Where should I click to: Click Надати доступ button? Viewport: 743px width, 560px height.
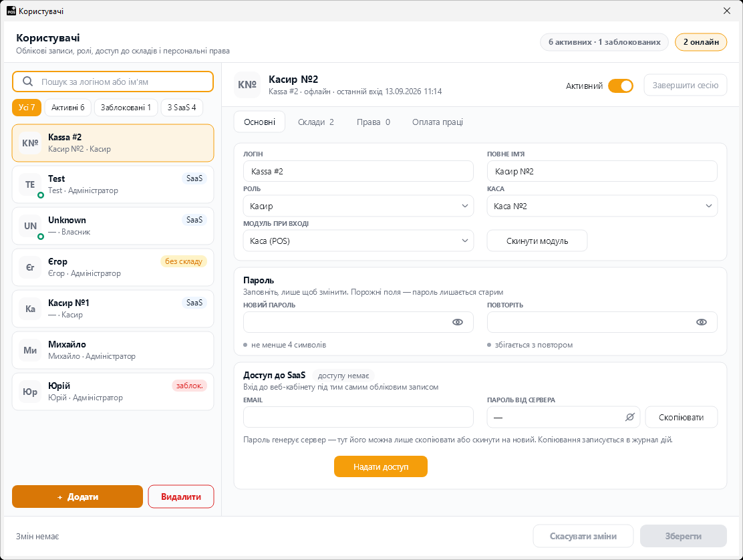(x=380, y=466)
